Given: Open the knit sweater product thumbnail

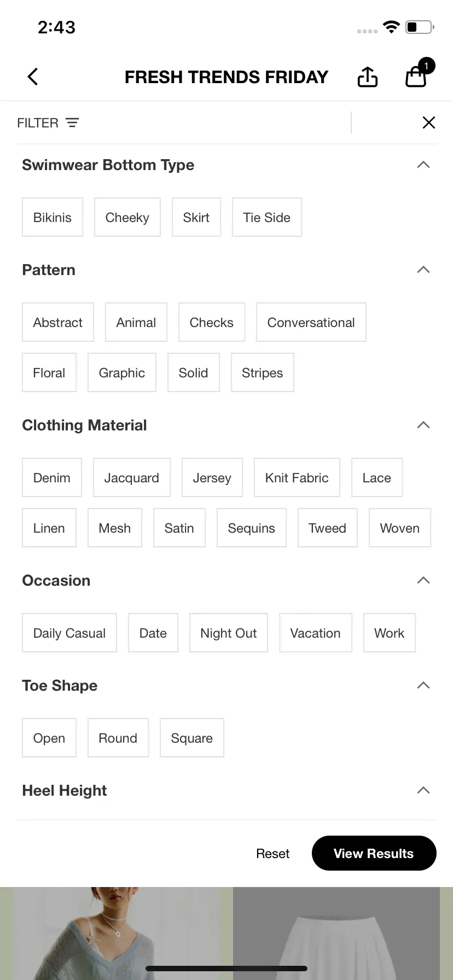Looking at the screenshot, I should point(117,934).
